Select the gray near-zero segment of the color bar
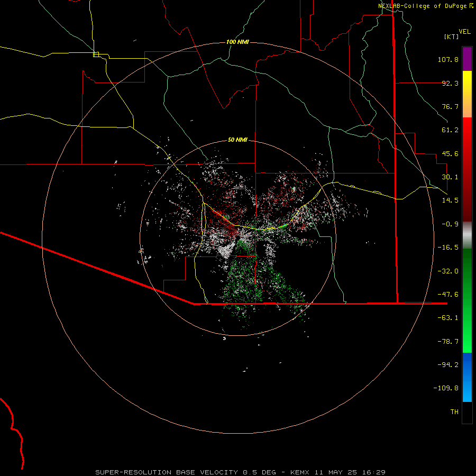The image size is (476, 476). [x=467, y=235]
